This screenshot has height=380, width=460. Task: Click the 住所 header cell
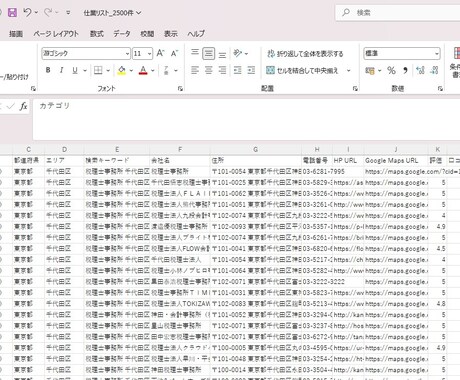coord(256,160)
